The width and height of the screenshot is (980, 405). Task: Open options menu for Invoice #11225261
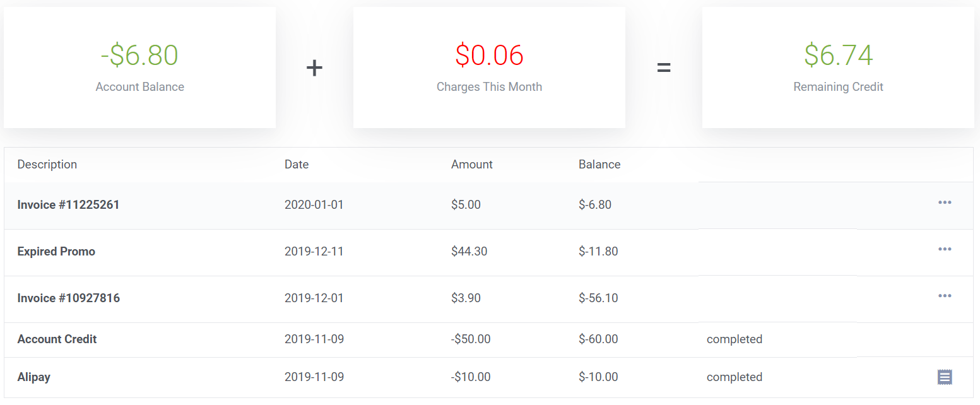(x=944, y=202)
